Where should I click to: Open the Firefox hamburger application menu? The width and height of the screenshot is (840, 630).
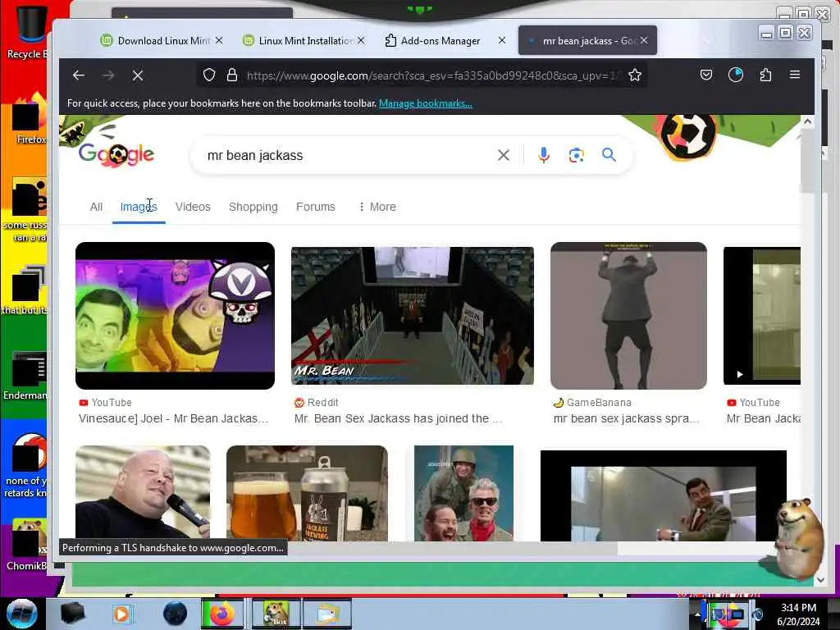[x=794, y=75]
